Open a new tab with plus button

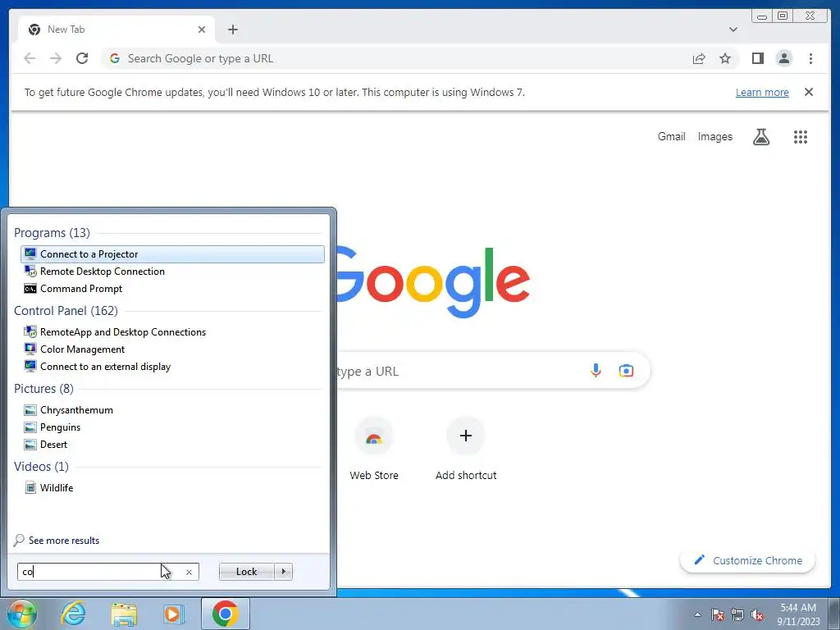(x=232, y=30)
